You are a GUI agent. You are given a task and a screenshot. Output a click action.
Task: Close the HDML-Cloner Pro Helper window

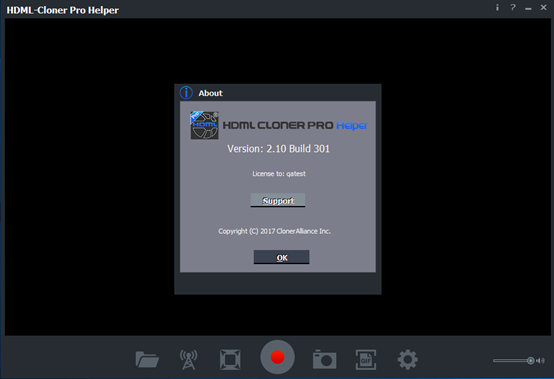pyautogui.click(x=543, y=7)
